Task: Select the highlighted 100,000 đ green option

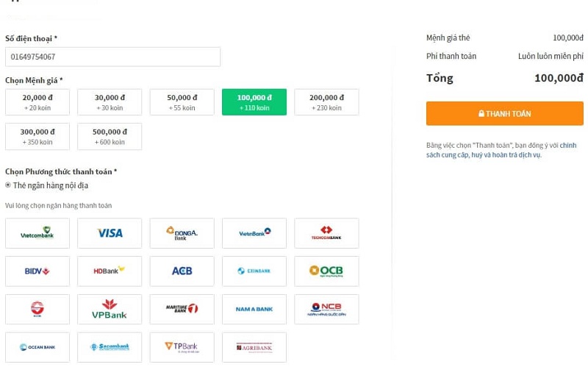Action: pos(254,102)
